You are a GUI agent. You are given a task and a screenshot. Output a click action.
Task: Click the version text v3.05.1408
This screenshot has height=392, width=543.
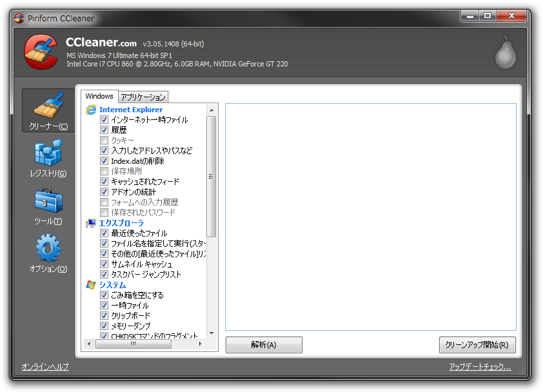[x=173, y=44]
